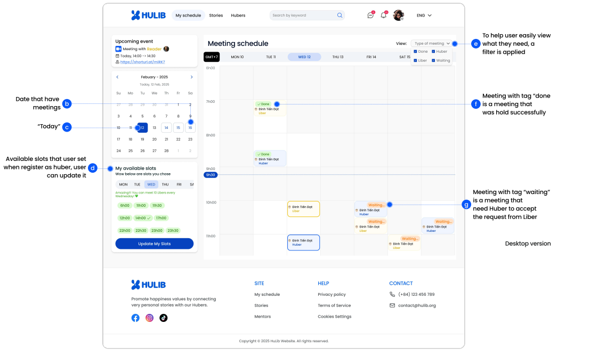
Task: Open the TikTok icon in the footer
Action: (164, 318)
